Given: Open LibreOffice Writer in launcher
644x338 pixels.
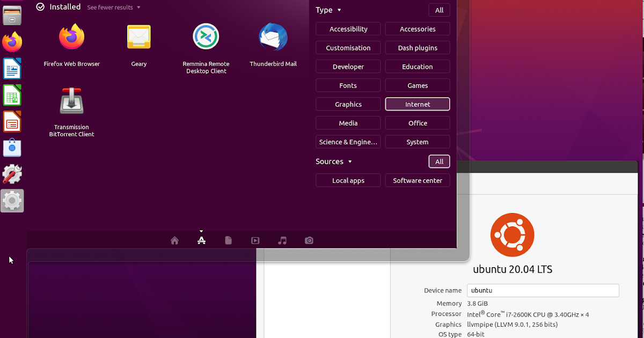Looking at the screenshot, I should pyautogui.click(x=12, y=69).
